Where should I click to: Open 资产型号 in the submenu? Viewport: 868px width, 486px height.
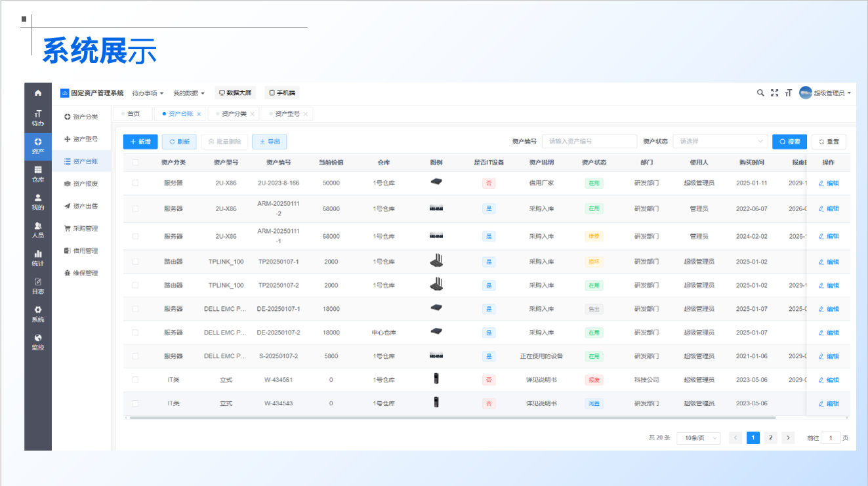tap(81, 139)
